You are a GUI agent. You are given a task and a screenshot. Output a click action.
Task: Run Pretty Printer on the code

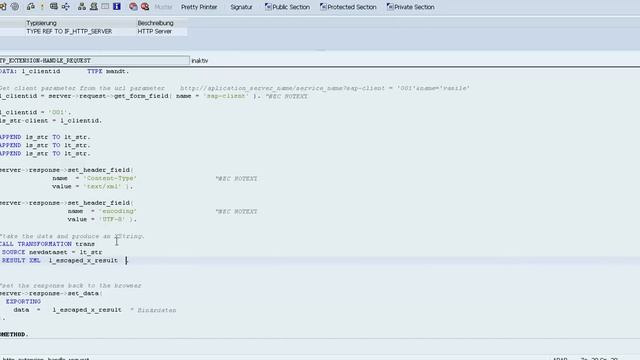[199, 7]
